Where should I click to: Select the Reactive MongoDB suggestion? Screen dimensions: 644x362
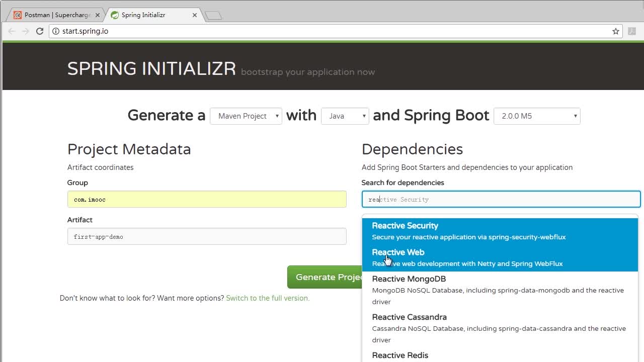(500, 291)
